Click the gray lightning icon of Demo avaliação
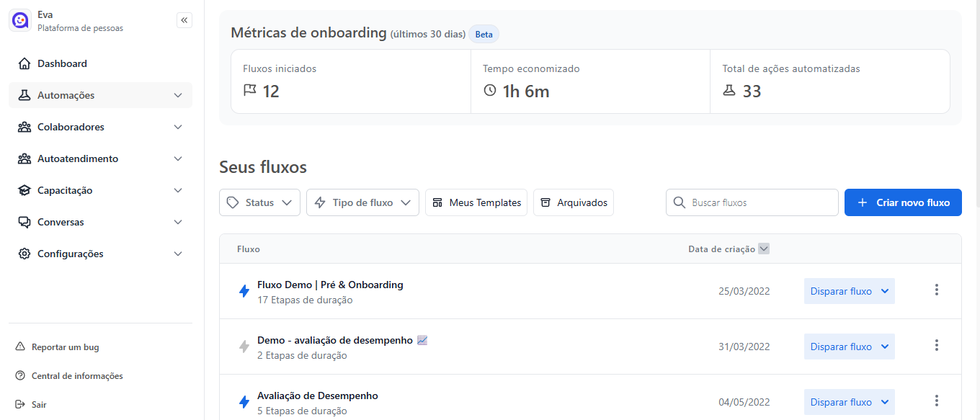Viewport: 980px width, 420px height. [244, 347]
